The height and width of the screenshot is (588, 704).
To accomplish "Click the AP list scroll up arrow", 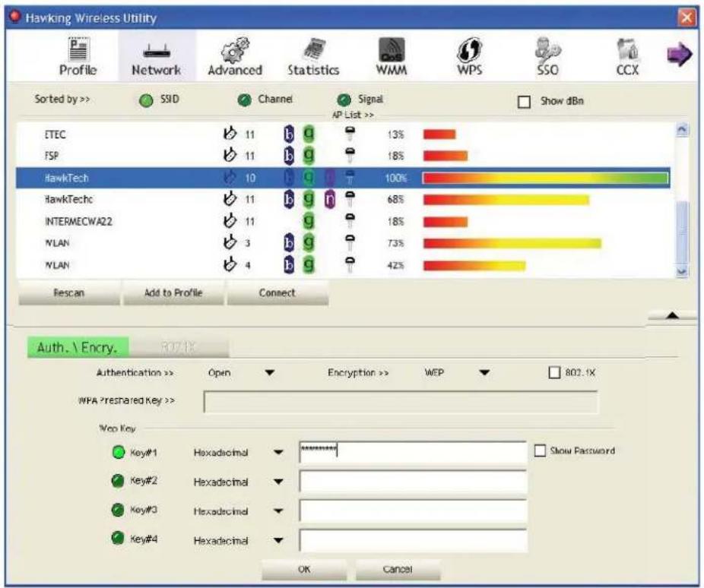I will click(682, 130).
